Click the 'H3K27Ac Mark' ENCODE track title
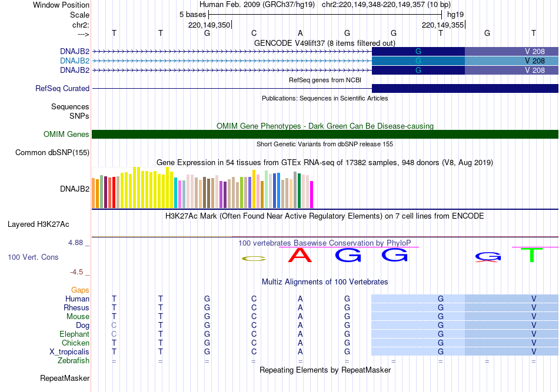Screen dimensions: 559x392 [x=325, y=216]
